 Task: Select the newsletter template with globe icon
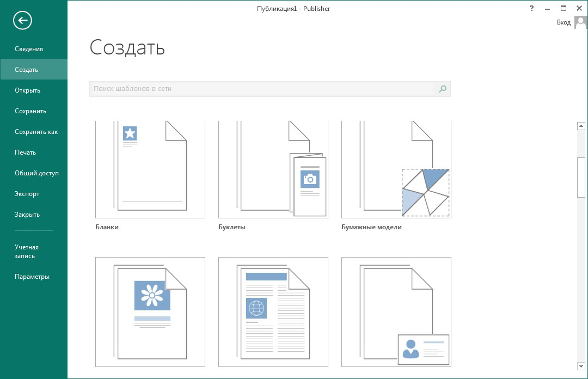pyautogui.click(x=273, y=311)
